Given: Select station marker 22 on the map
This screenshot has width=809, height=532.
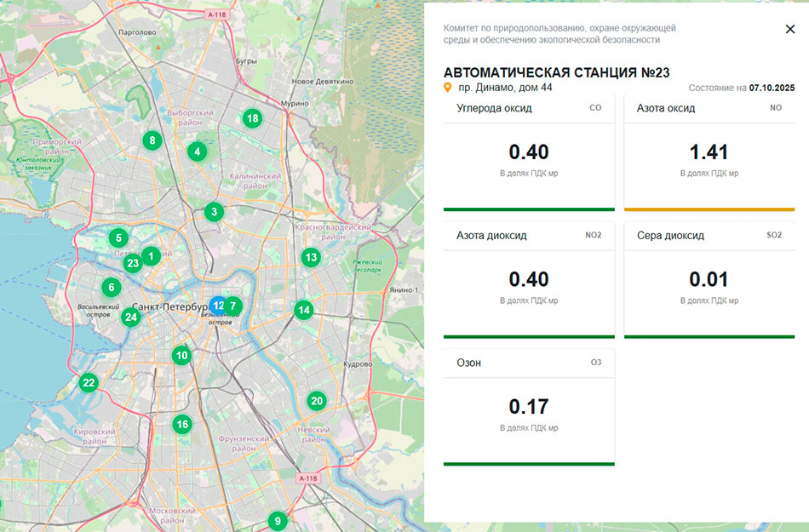Looking at the screenshot, I should click(x=89, y=383).
